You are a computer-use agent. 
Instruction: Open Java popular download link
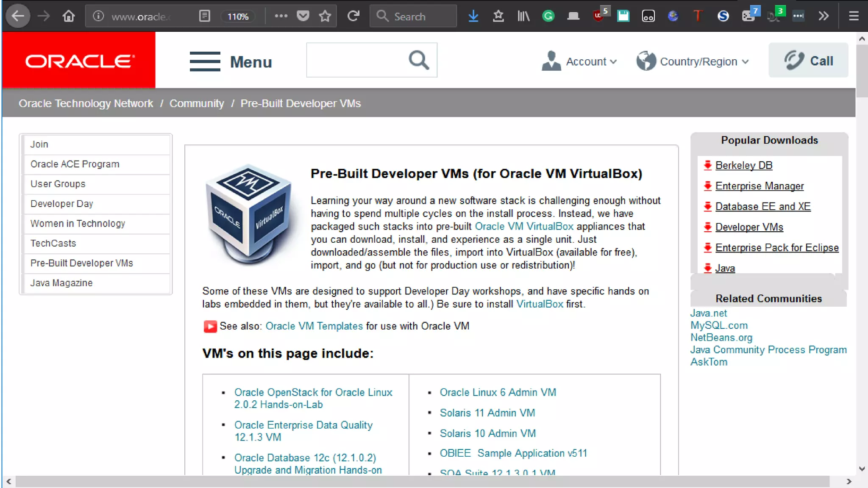(725, 268)
